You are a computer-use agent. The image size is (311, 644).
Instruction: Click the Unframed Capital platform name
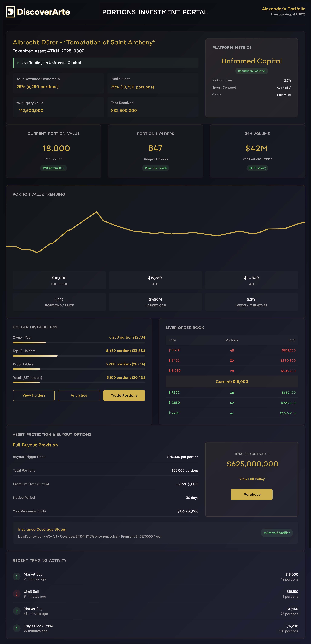tap(252, 61)
